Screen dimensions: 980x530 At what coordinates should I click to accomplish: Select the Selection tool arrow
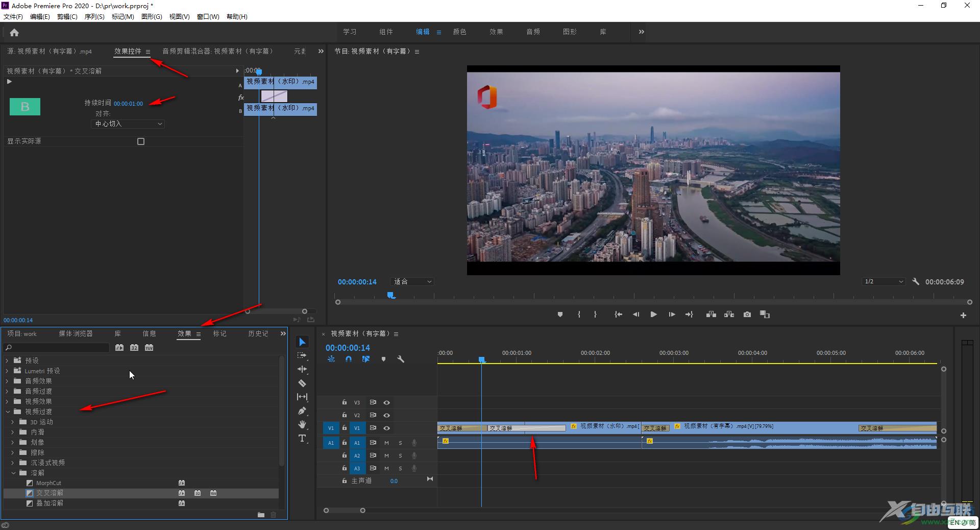(302, 342)
